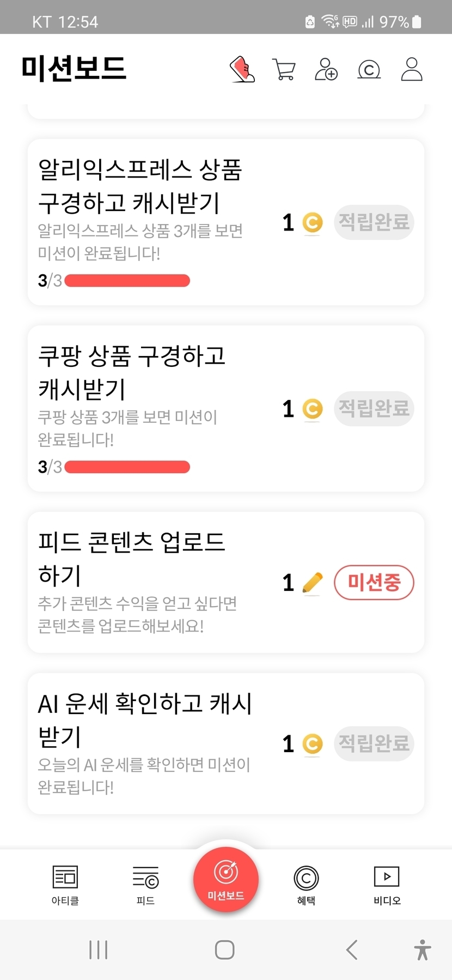452x980 pixels.
Task: Tap the pencil icon on feed upload mission
Action: click(312, 583)
